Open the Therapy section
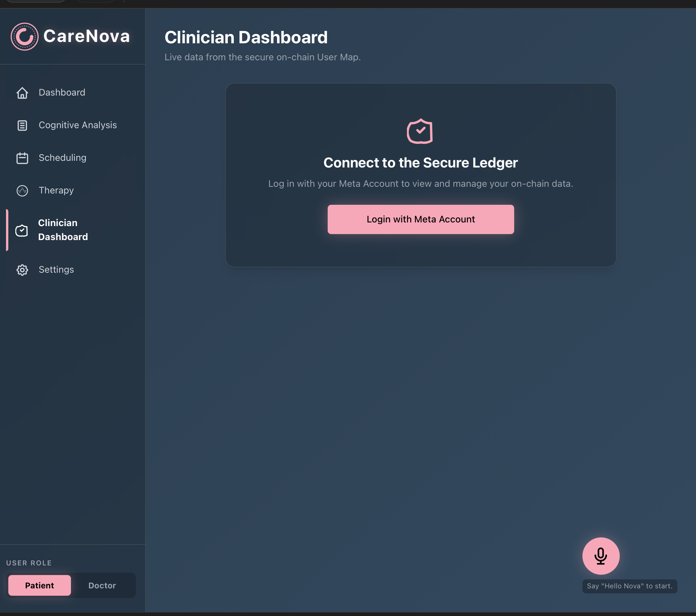This screenshot has width=696, height=616. point(56,191)
